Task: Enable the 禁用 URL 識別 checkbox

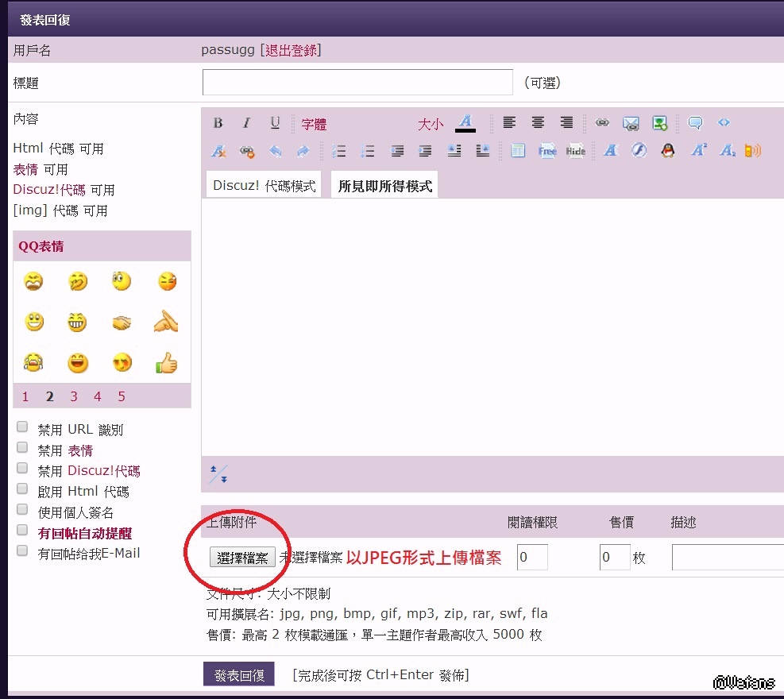Action: coord(22,427)
